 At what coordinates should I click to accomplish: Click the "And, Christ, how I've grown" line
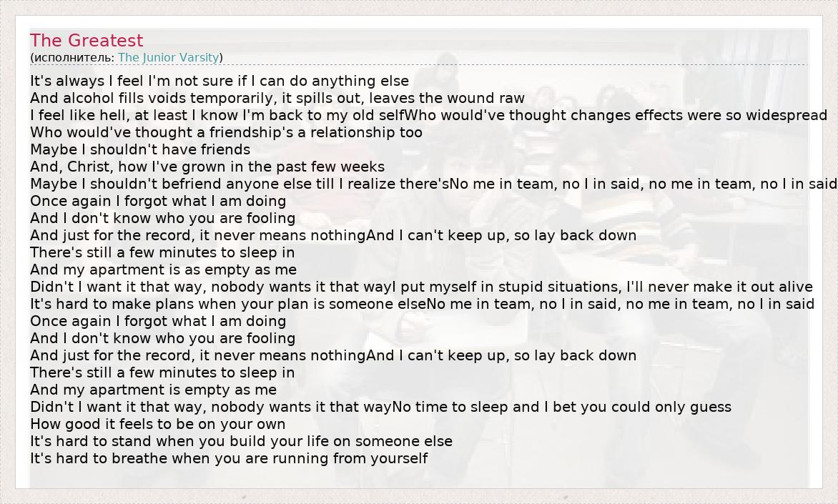pos(207,167)
